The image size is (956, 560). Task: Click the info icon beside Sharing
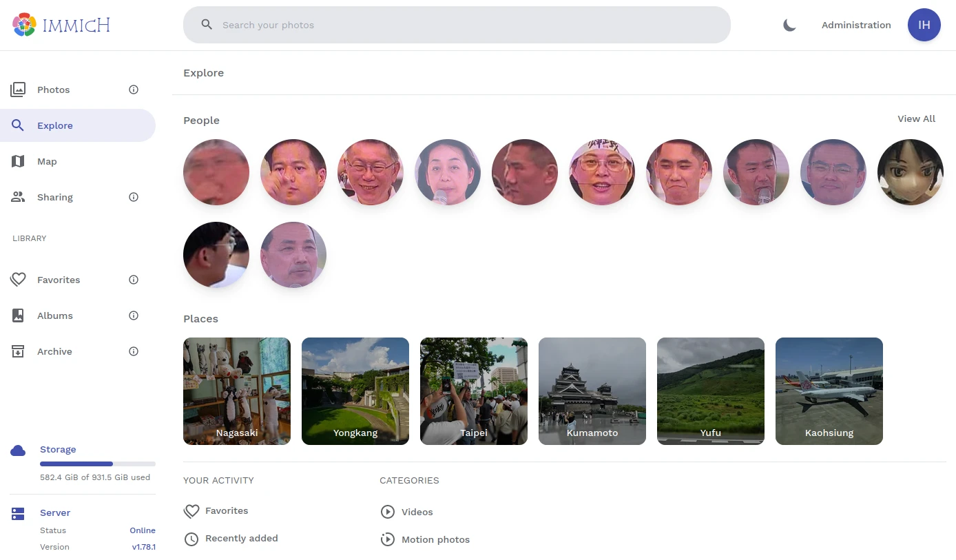tap(134, 197)
